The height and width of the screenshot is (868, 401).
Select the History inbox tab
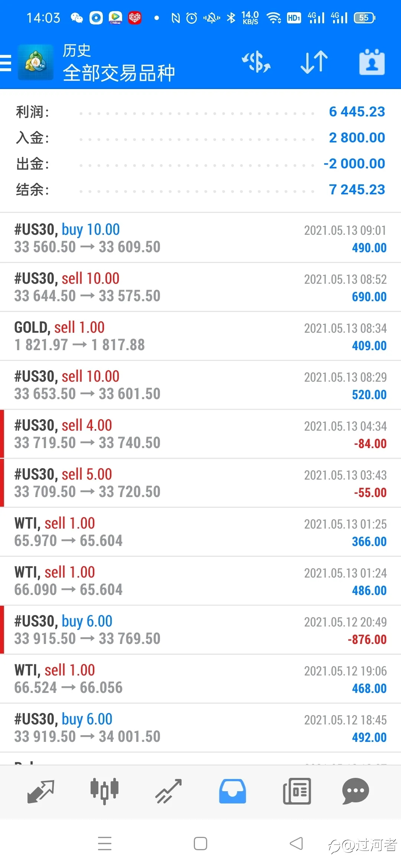[232, 791]
